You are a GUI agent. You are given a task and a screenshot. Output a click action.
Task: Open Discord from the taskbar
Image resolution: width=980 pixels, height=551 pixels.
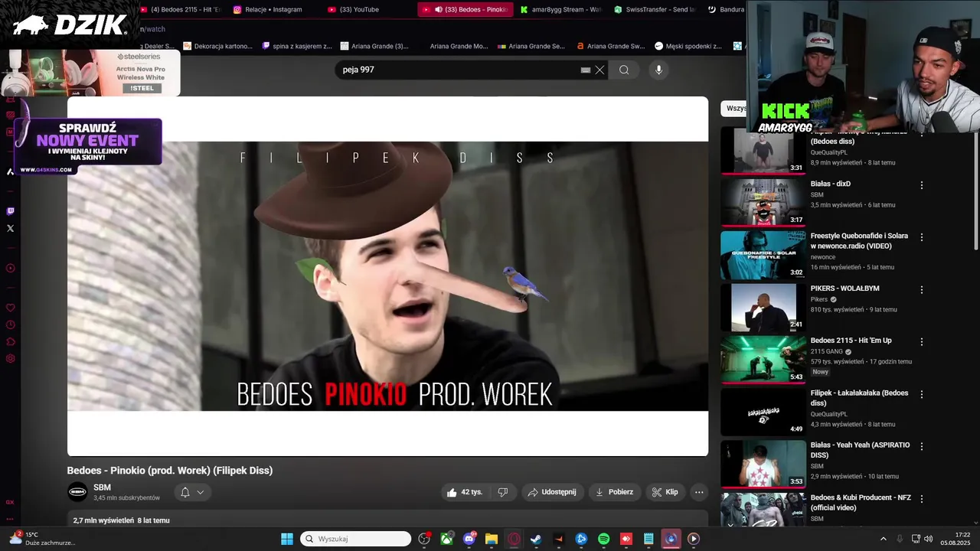(x=469, y=539)
